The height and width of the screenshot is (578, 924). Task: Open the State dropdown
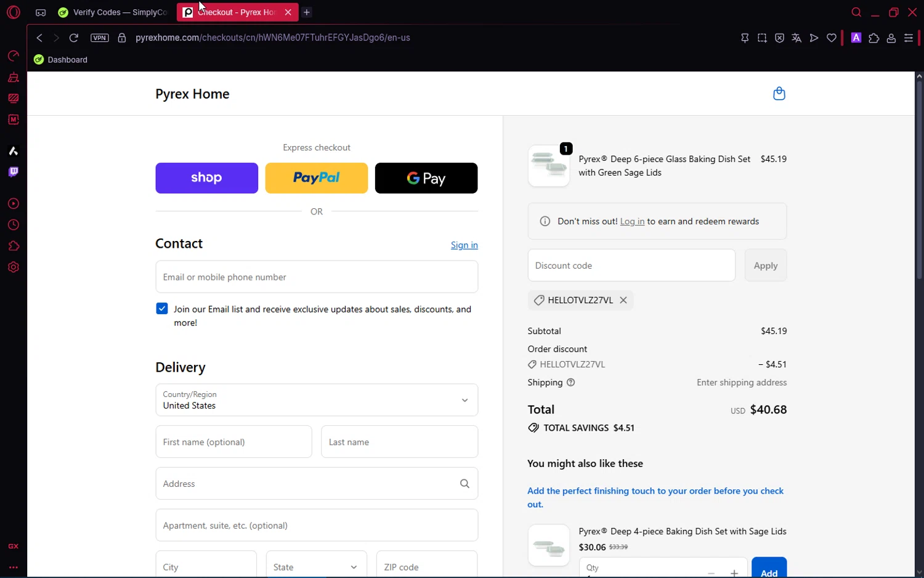[x=317, y=564]
